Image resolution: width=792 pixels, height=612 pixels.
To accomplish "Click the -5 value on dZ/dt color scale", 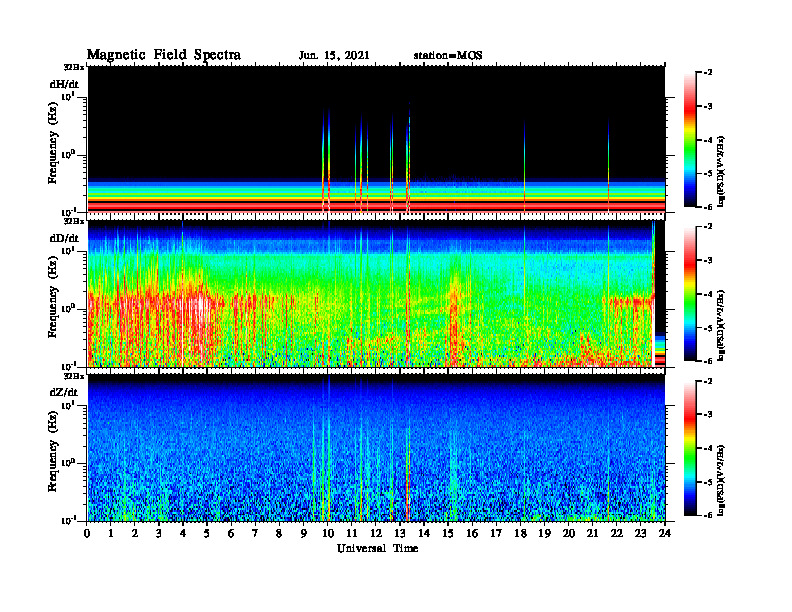I will point(707,482).
